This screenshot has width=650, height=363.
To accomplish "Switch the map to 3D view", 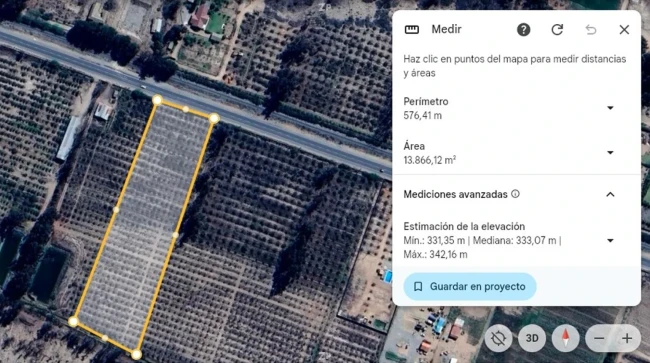I will pos(532,339).
